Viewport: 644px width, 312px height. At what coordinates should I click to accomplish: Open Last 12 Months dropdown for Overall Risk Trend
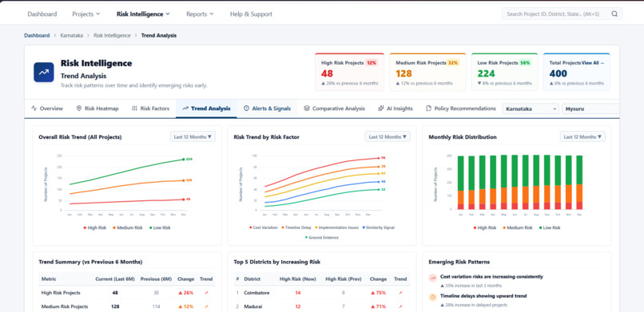tap(193, 137)
